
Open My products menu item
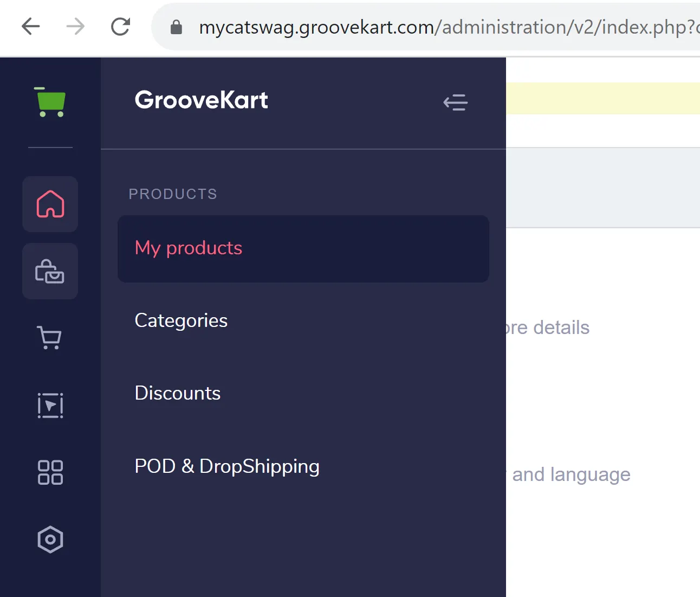coord(303,249)
